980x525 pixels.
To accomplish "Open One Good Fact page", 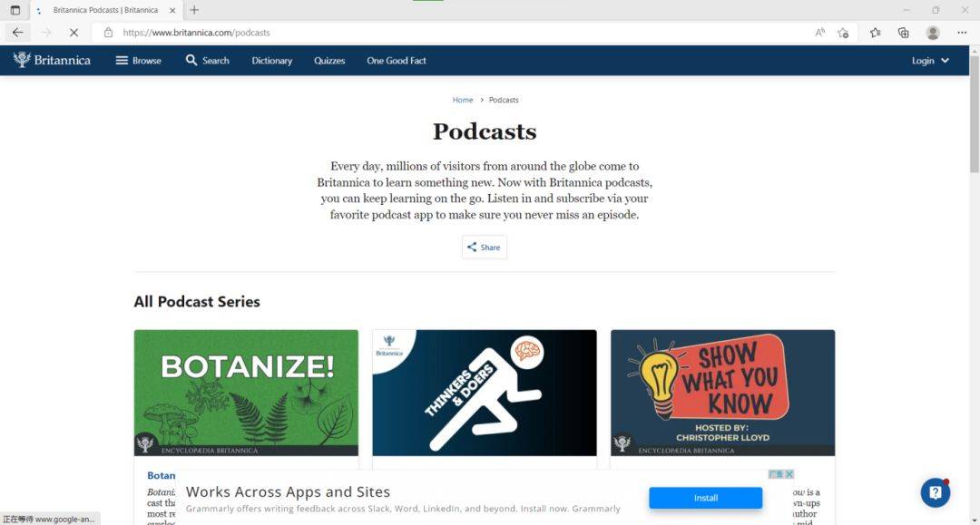I will tap(397, 61).
